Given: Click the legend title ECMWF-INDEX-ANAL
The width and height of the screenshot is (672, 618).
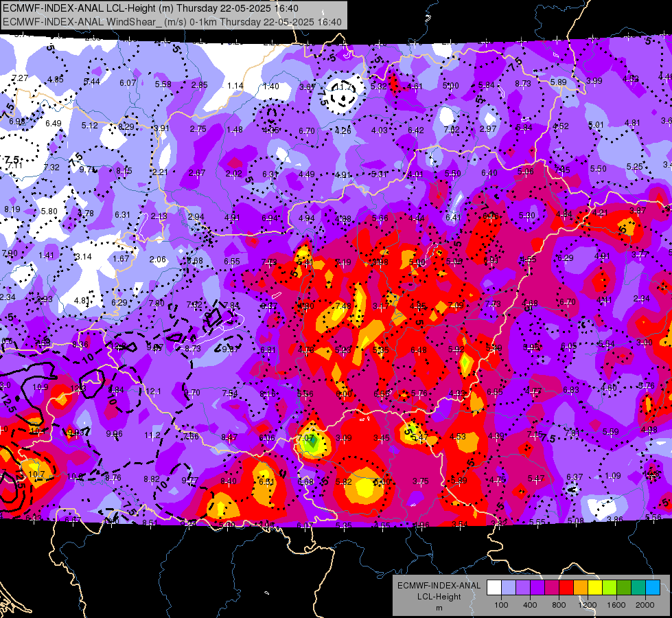Looking at the screenshot, I should tap(439, 586).
